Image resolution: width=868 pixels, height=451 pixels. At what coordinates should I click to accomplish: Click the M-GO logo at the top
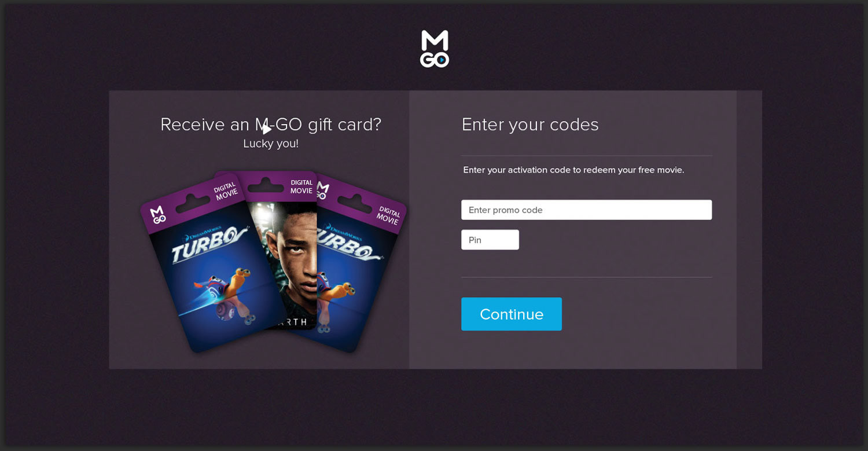(435, 49)
